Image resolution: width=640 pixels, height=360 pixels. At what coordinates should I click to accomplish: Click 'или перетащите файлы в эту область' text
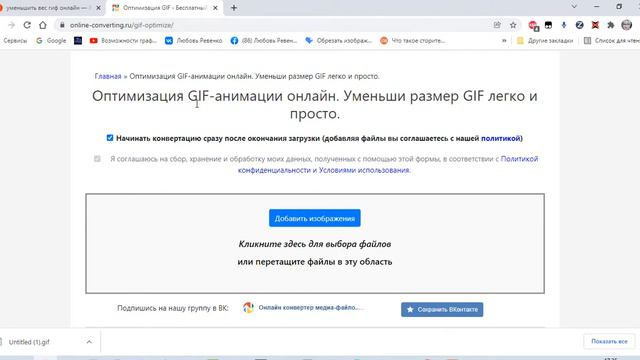[x=315, y=262]
